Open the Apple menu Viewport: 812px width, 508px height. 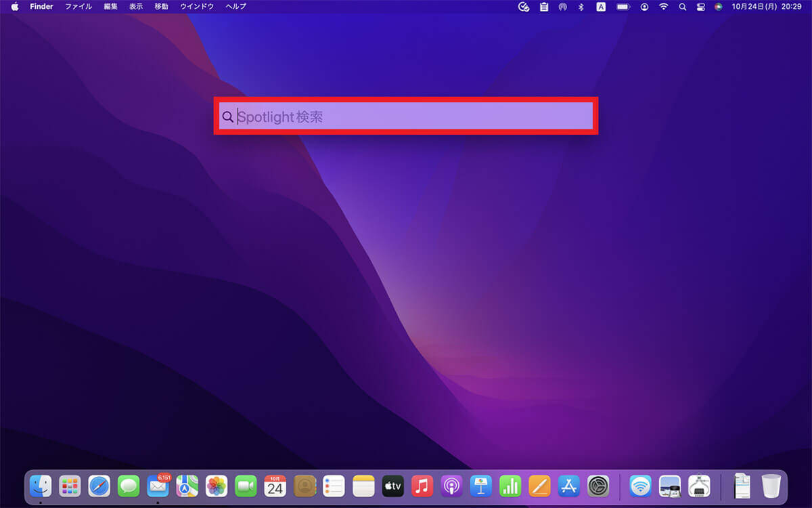(14, 6)
